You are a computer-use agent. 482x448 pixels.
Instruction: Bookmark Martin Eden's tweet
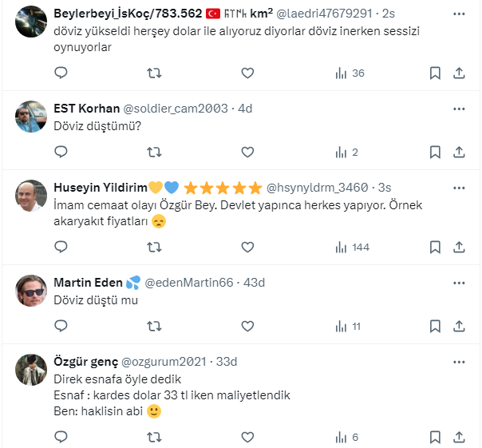tap(435, 326)
